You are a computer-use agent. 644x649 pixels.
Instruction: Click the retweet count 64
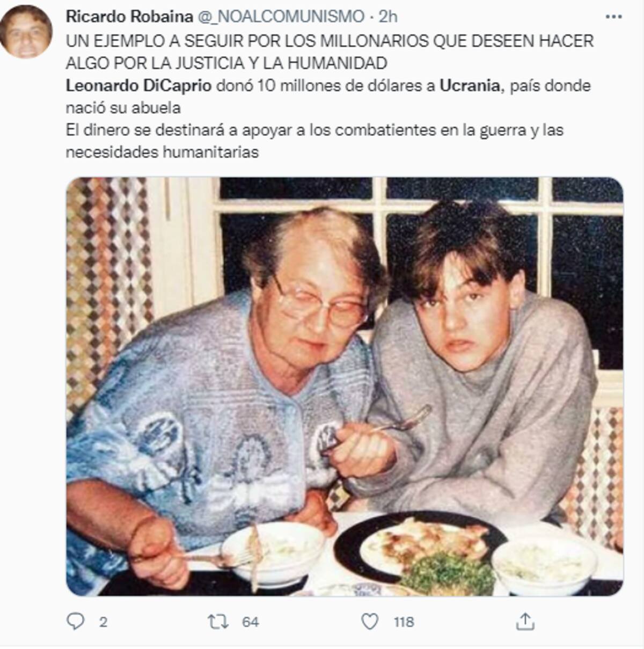[250, 622]
